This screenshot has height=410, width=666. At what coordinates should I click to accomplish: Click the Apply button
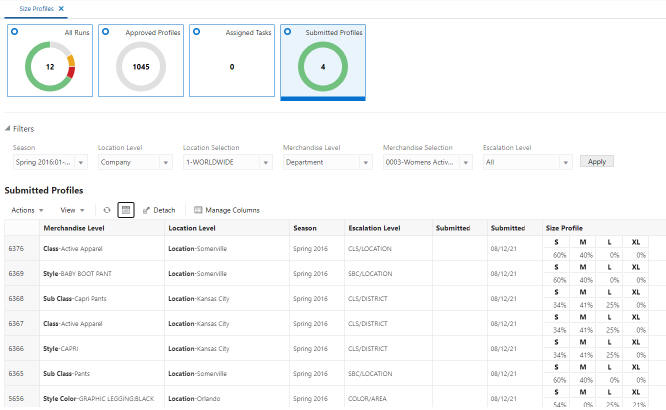(x=597, y=161)
